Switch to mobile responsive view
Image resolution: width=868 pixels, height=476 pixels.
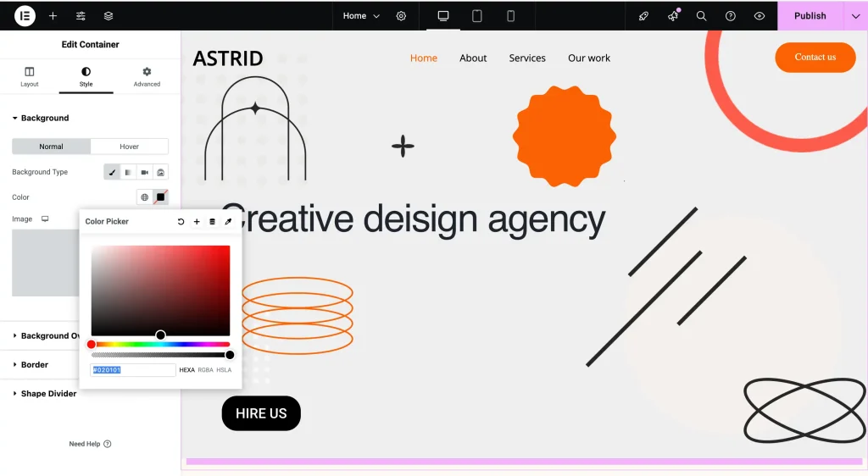(x=510, y=16)
